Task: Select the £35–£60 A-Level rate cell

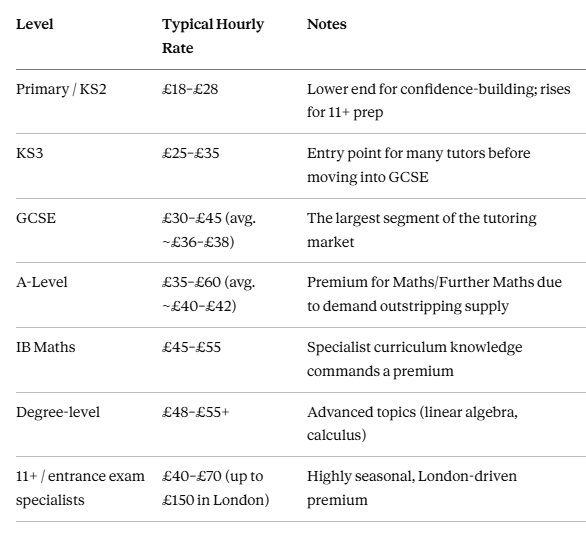Action: [209, 294]
